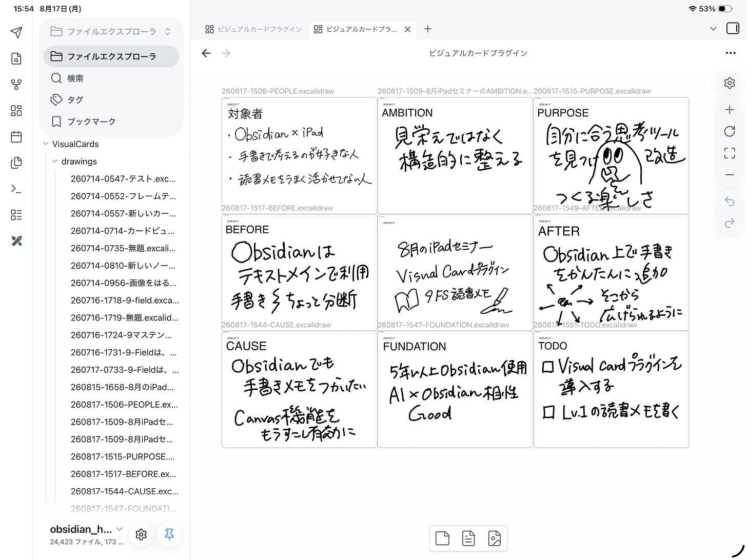The image size is (747, 560).
Task: Open file 260714-0557-新しいカー
Action: point(123,213)
